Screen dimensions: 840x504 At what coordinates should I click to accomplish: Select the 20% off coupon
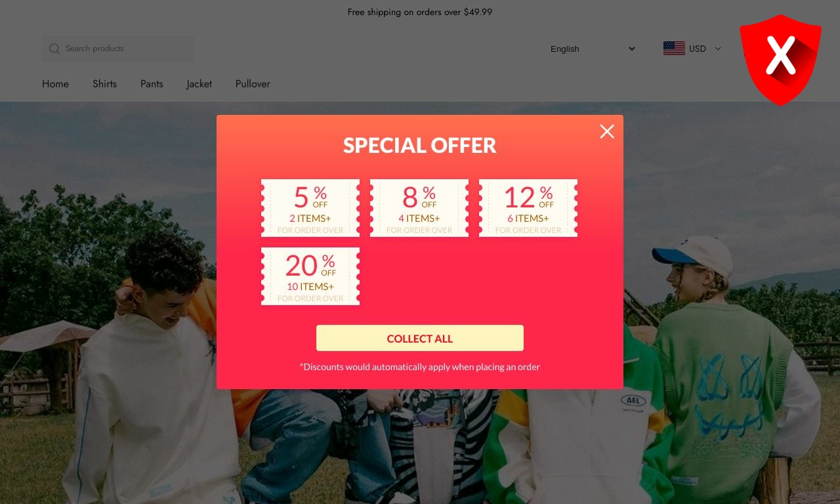pos(310,276)
